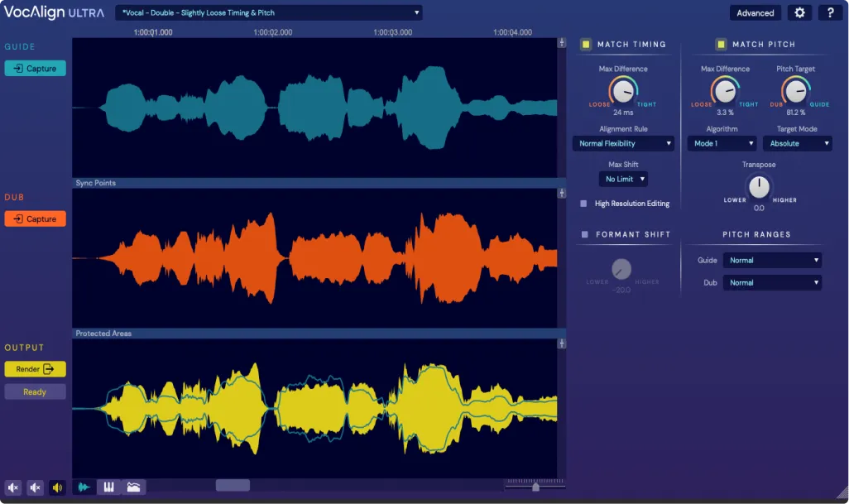Open the Alignment Rule dropdown

pyautogui.click(x=623, y=143)
